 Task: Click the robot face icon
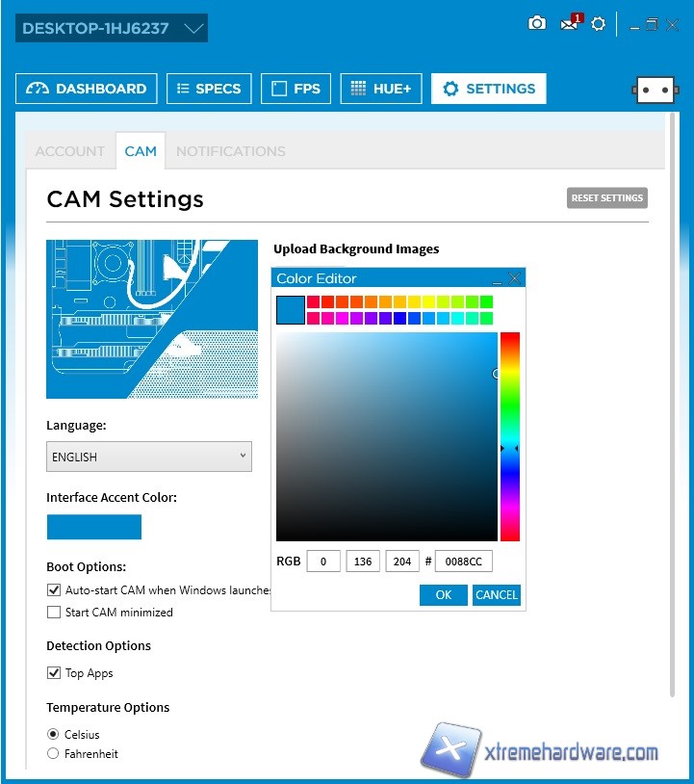coord(655,90)
